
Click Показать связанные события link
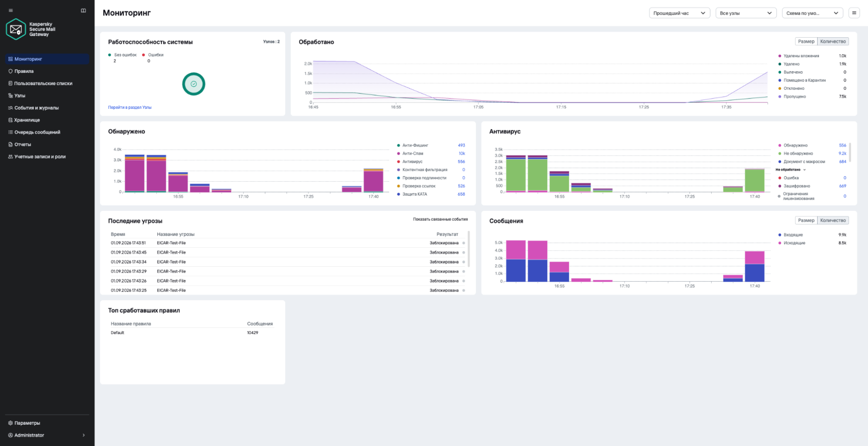click(x=440, y=220)
